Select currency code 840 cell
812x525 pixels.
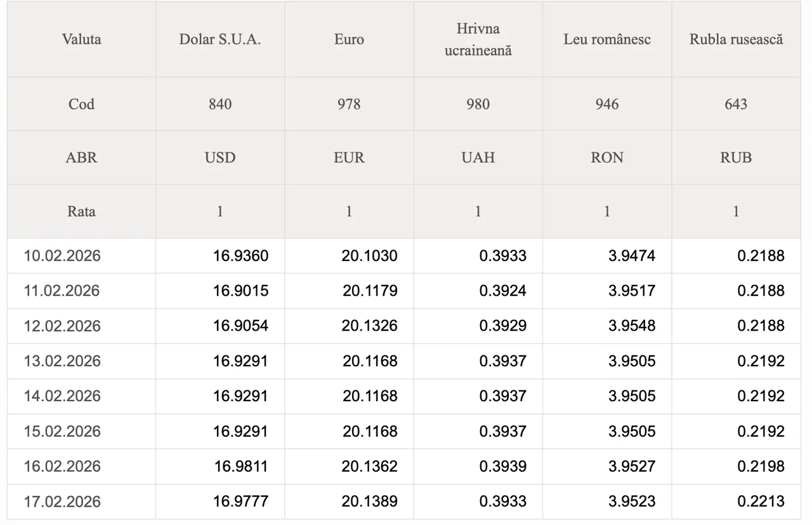pyautogui.click(x=220, y=104)
